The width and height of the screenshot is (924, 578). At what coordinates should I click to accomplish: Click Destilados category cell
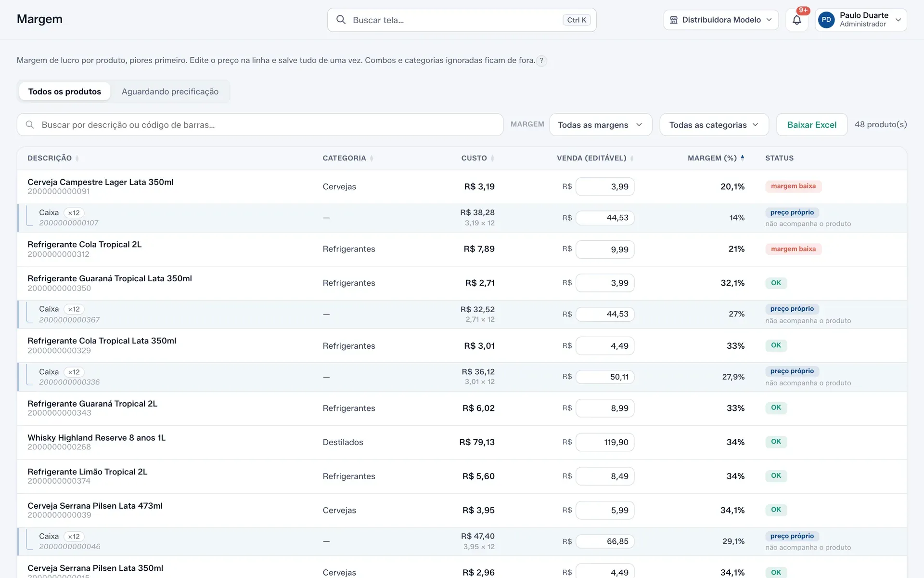[x=343, y=442]
